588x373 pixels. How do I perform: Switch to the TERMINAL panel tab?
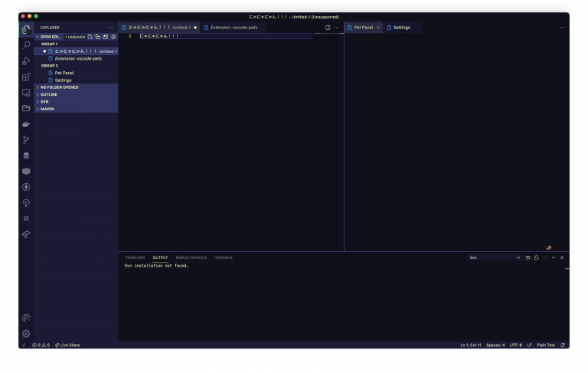click(x=224, y=257)
